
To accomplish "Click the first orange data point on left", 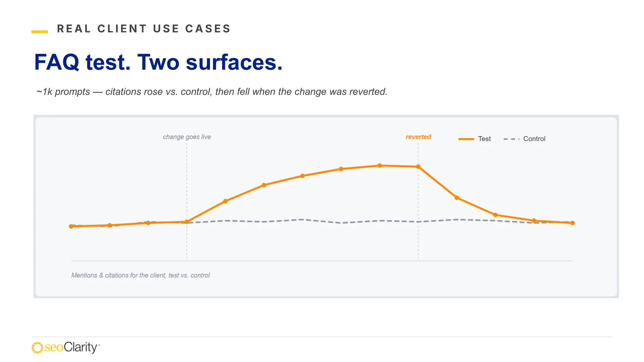I will [x=71, y=226].
